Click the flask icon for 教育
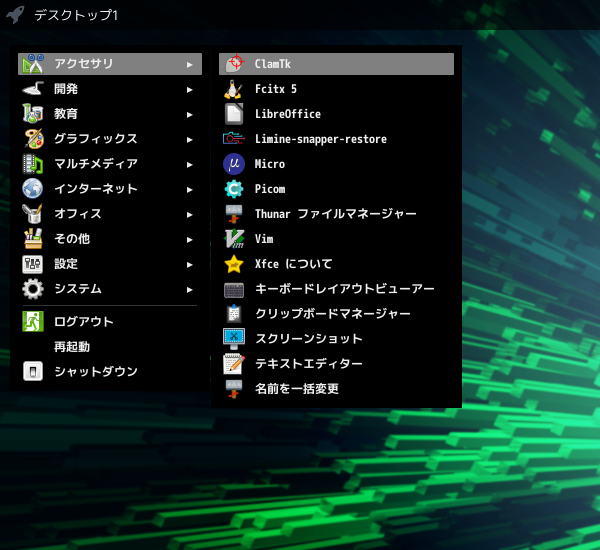The width and height of the screenshot is (600, 550). click(x=33, y=114)
